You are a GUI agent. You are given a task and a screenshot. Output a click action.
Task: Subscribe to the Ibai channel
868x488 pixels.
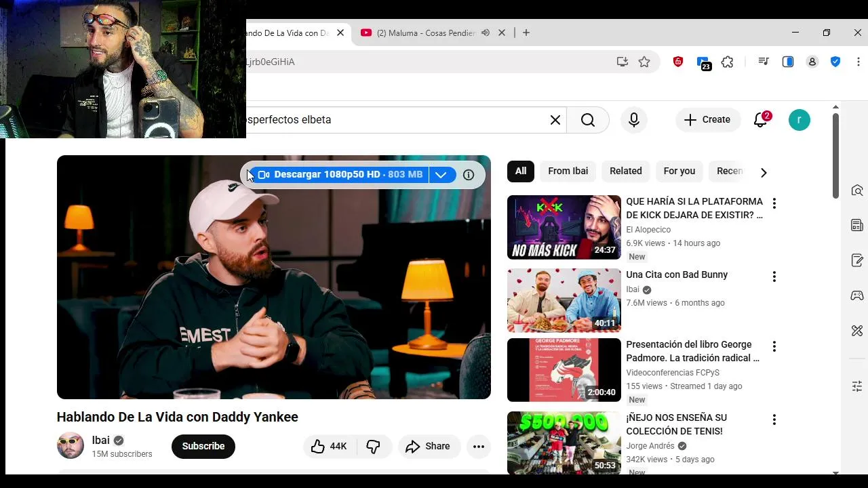(x=203, y=446)
